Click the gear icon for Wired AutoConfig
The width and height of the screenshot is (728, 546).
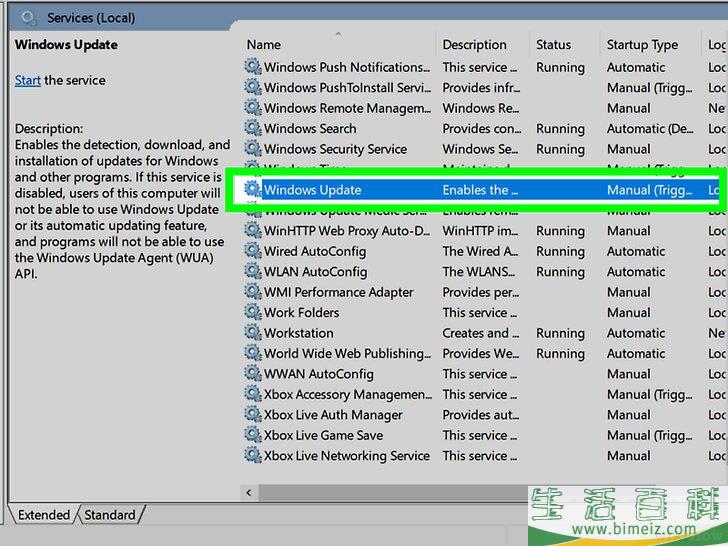[253, 251]
